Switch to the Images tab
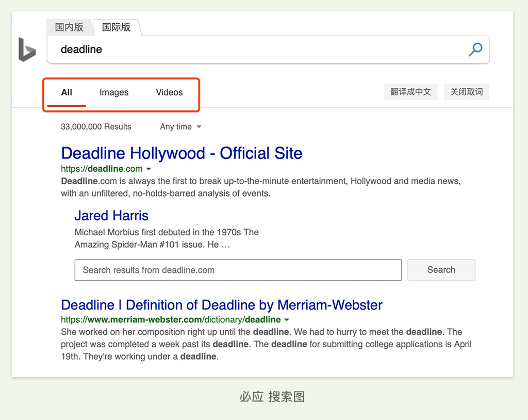Image resolution: width=528 pixels, height=420 pixels. point(114,93)
